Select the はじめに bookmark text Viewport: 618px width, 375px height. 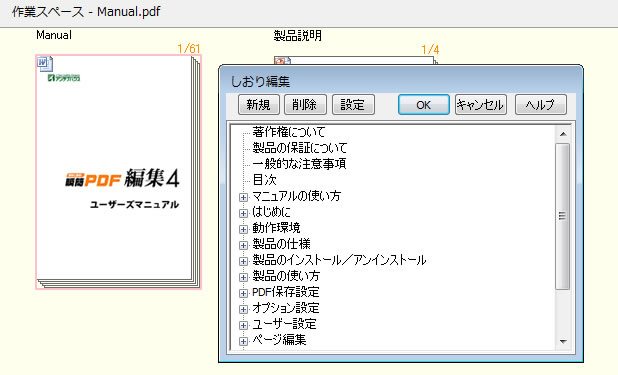coord(271,212)
